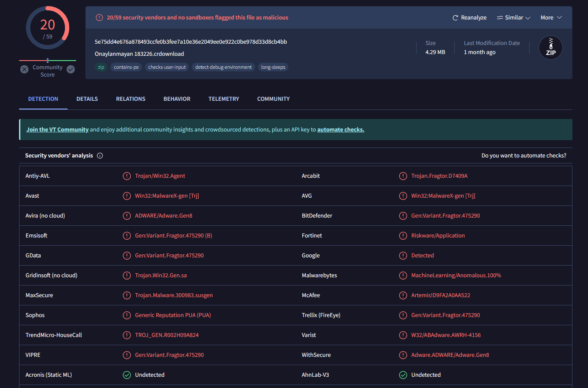588x388 pixels.
Task: Click the Reanalyze refresh icon
Action: point(455,18)
